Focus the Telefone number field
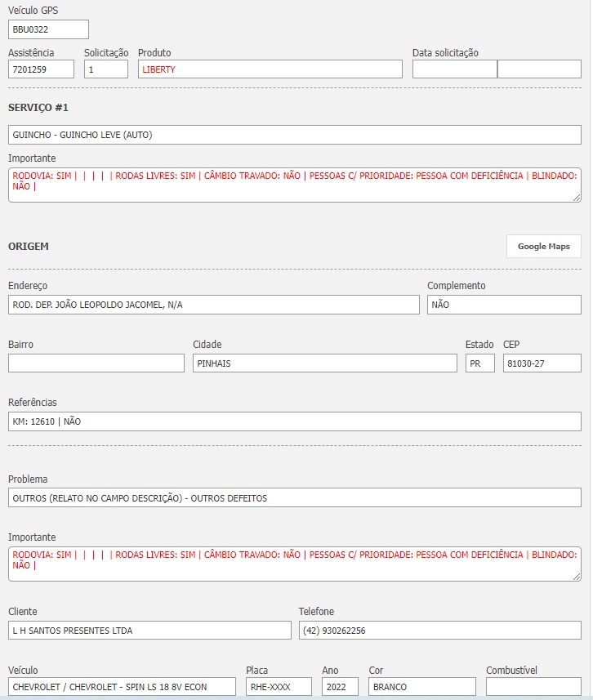This screenshot has height=700, width=593. pyautogui.click(x=439, y=631)
